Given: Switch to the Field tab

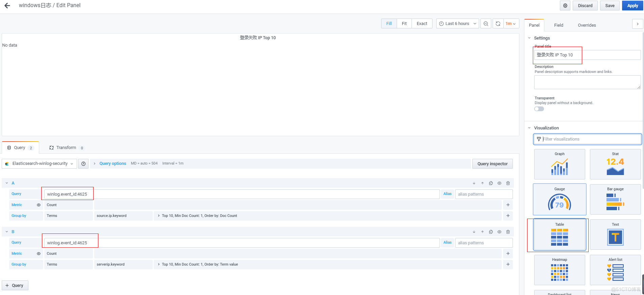Looking at the screenshot, I should tap(559, 25).
